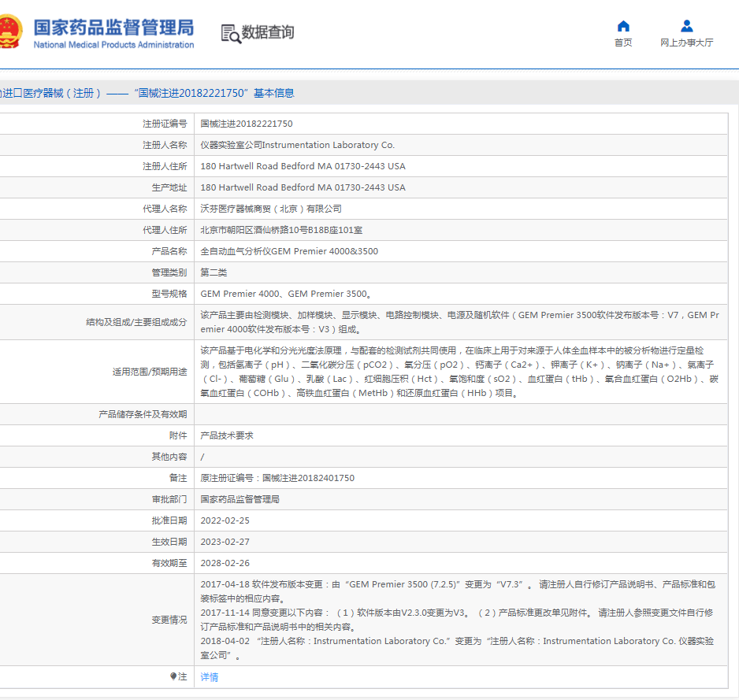Click the NMPA national emblem logo
Viewport: 739px width, 700px height.
click(9, 31)
